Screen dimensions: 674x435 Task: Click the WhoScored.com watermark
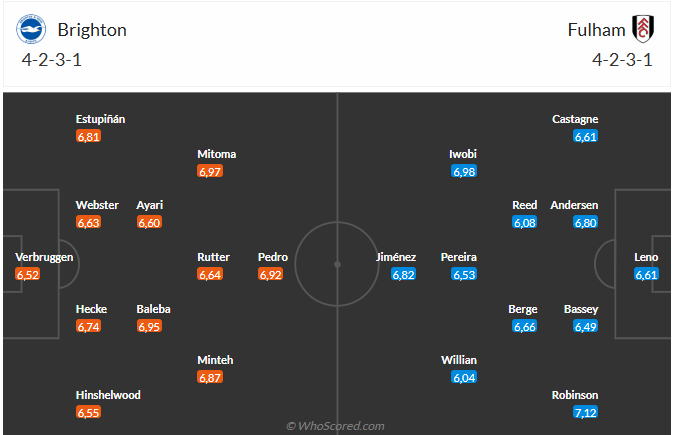click(335, 426)
